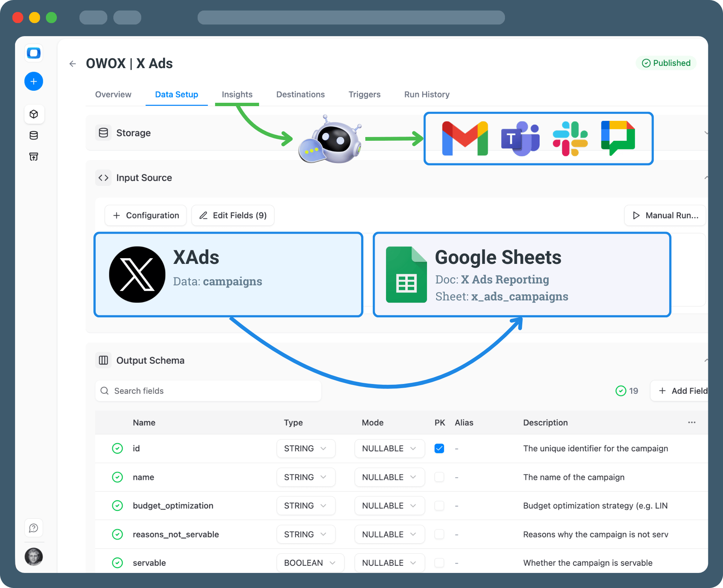Open Mode dropdown for id field
This screenshot has width=723, height=588.
tap(389, 448)
